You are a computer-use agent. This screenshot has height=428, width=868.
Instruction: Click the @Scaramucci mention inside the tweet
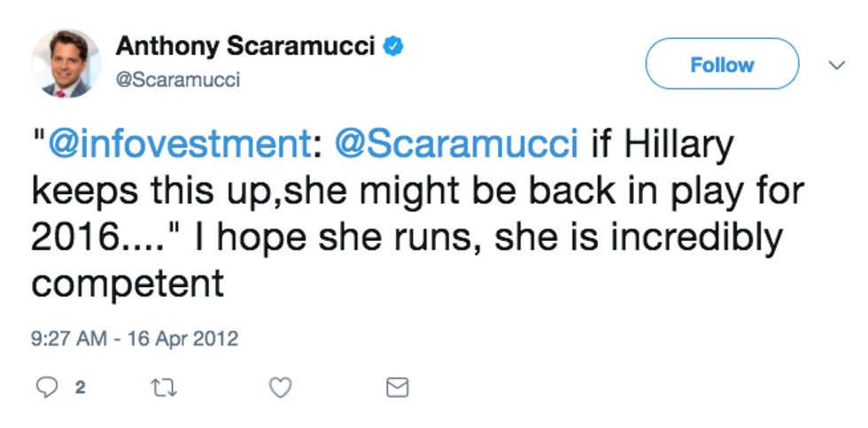click(453, 146)
